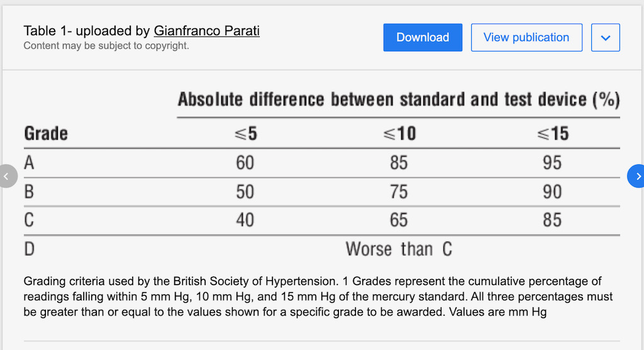Click the value 60 in Grade A row
This screenshot has width=644, height=350.
click(245, 163)
